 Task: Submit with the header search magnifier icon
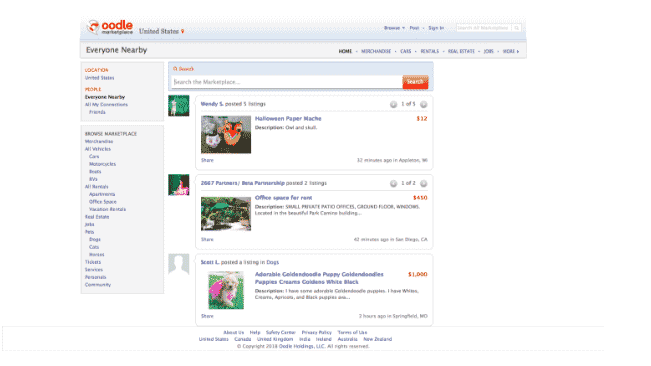click(516, 28)
